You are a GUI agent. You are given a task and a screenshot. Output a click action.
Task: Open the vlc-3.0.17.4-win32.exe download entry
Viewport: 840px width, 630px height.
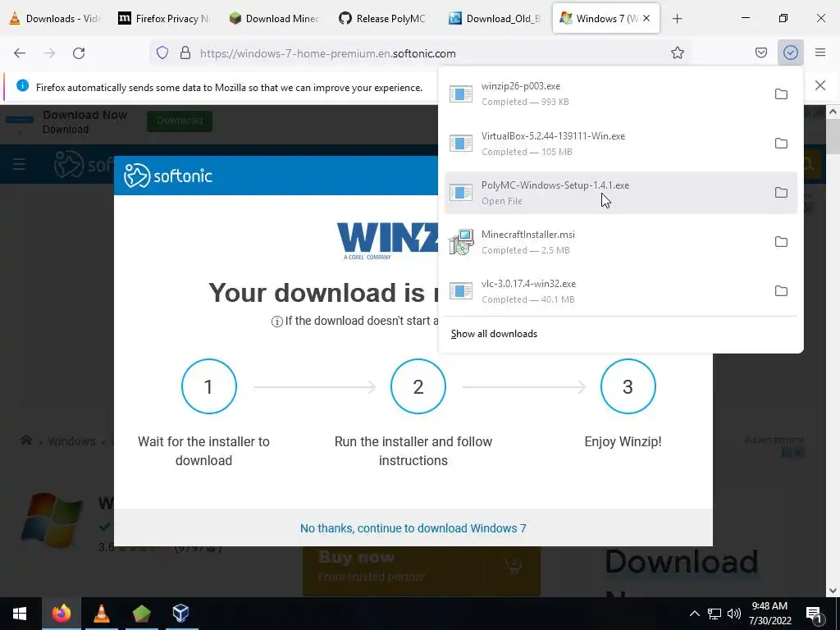click(x=605, y=291)
